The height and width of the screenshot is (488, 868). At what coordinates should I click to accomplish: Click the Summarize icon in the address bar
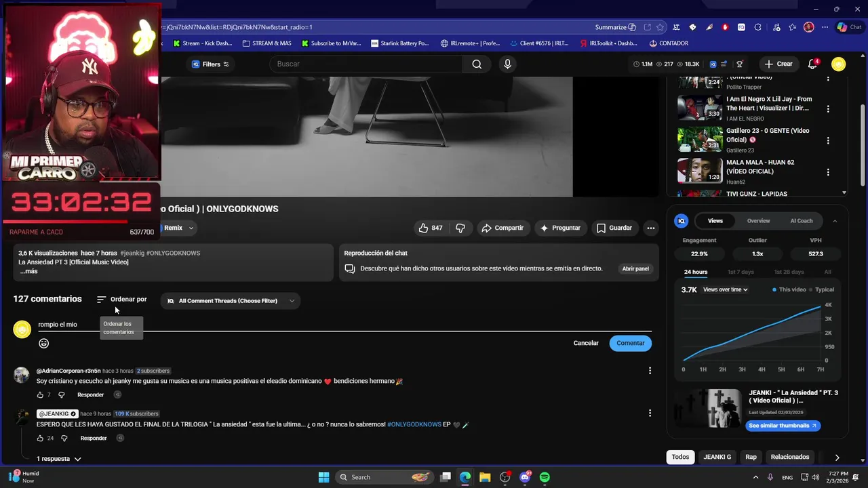(x=632, y=27)
